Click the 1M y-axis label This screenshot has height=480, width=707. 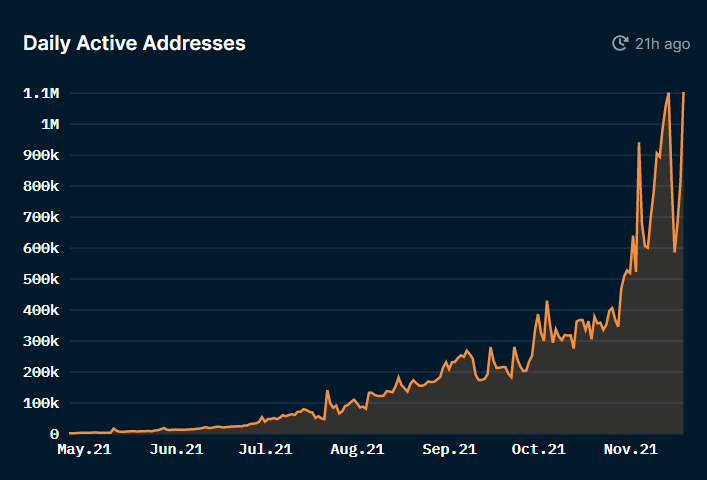coord(48,124)
